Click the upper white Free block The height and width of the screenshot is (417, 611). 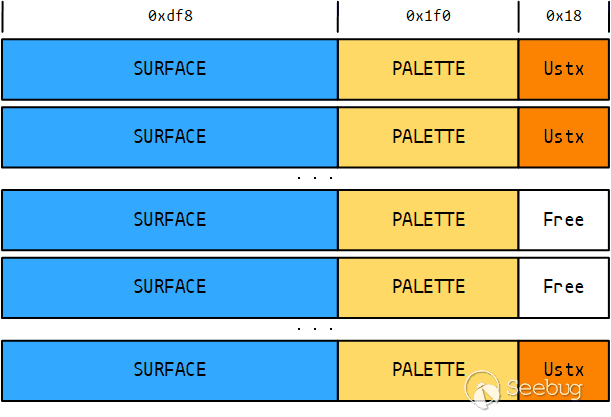pyautogui.click(x=563, y=220)
